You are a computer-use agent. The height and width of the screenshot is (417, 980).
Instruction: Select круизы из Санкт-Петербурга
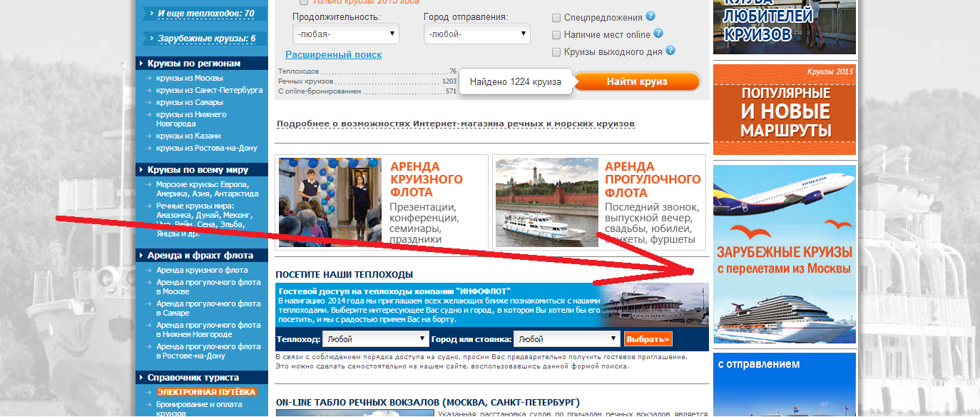[210, 90]
